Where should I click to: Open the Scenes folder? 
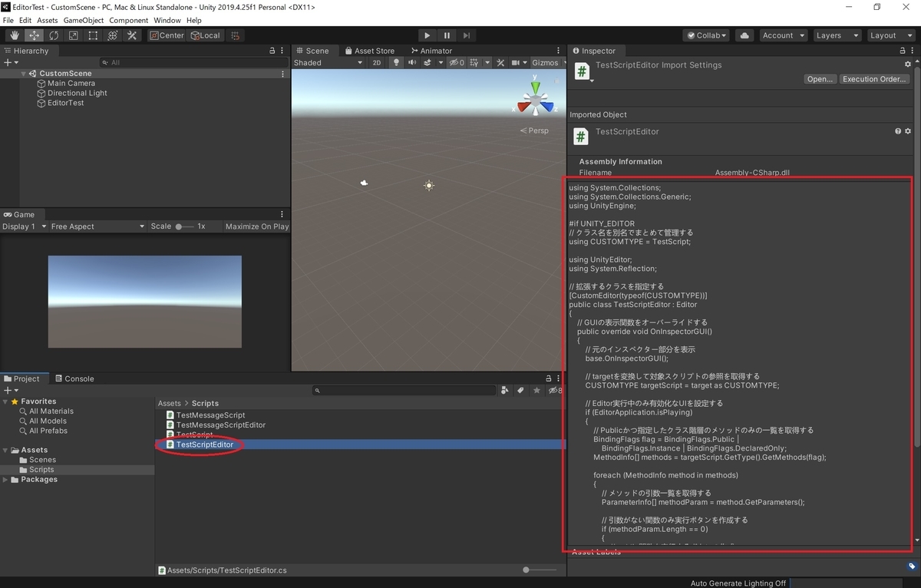tap(42, 460)
